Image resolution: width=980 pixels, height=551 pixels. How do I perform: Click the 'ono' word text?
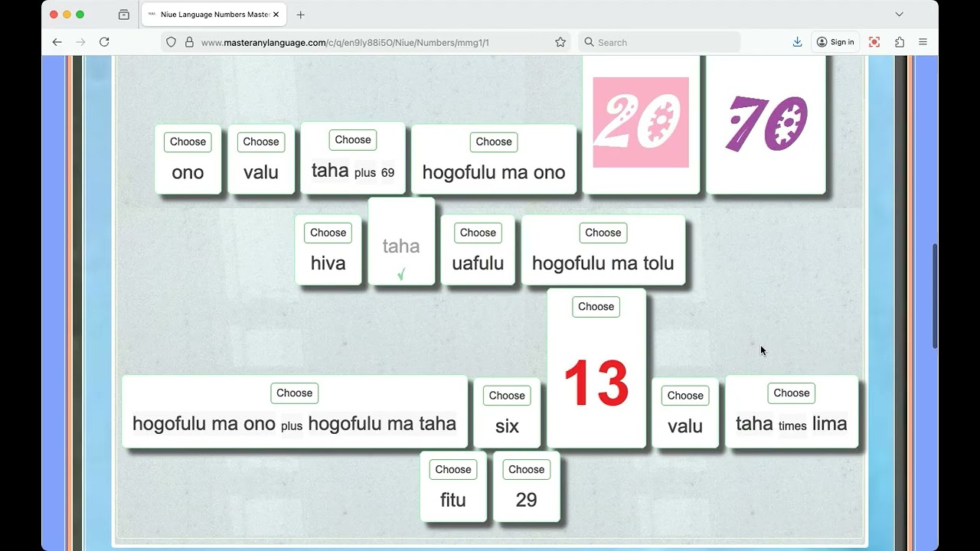point(188,172)
